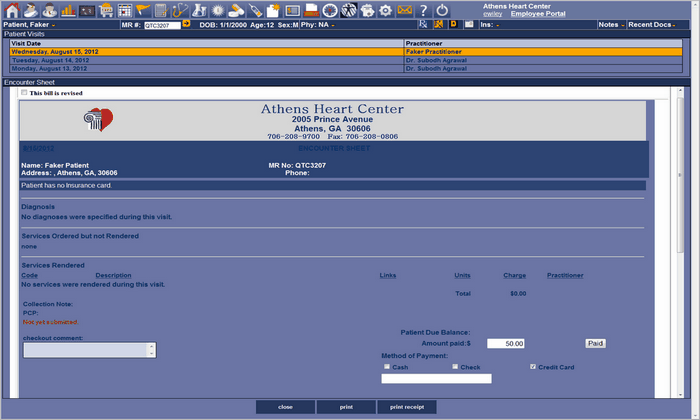Uncheck Credit Card payment checkbox
The height and width of the screenshot is (420, 700).
click(533, 366)
